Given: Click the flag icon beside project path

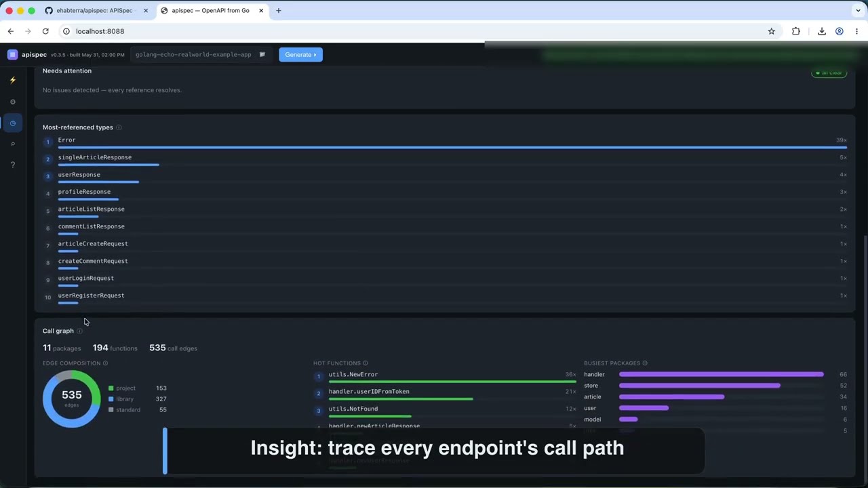Looking at the screenshot, I should 262,54.
